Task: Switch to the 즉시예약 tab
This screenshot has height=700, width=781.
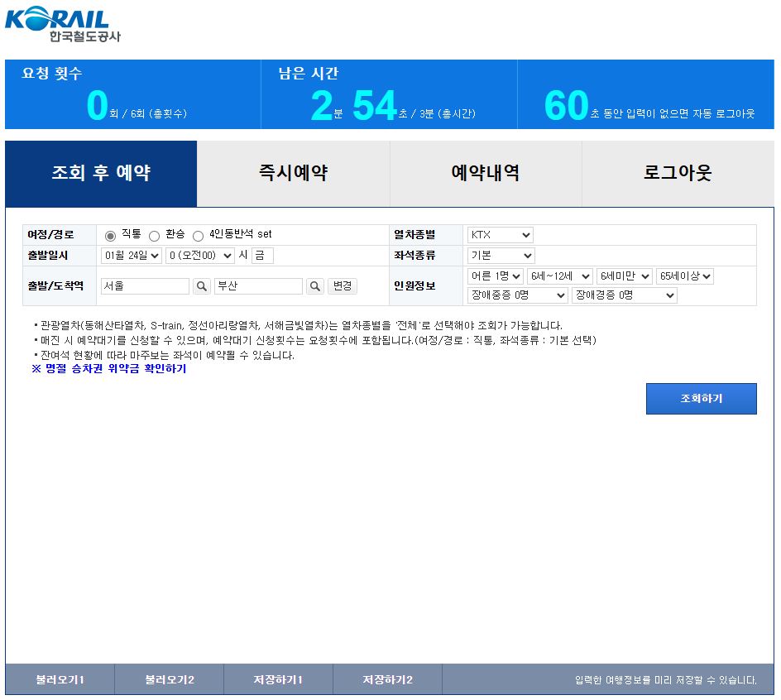Action: 293,173
